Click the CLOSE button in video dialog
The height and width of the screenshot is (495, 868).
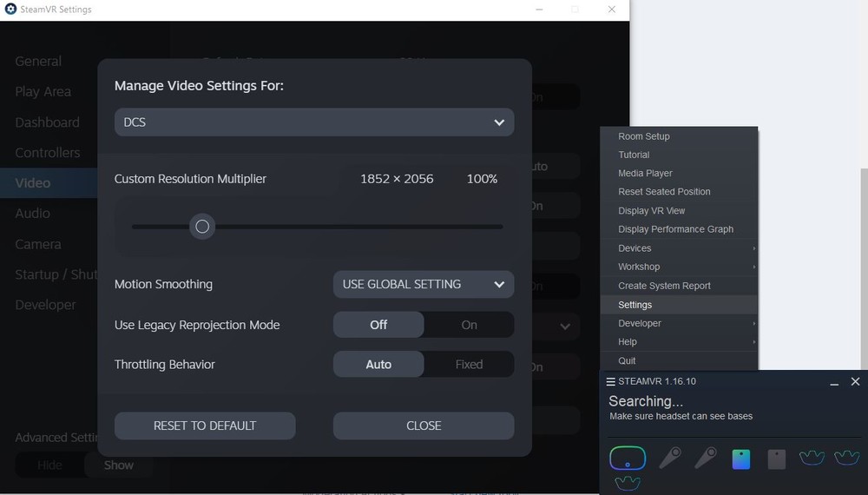(x=424, y=426)
